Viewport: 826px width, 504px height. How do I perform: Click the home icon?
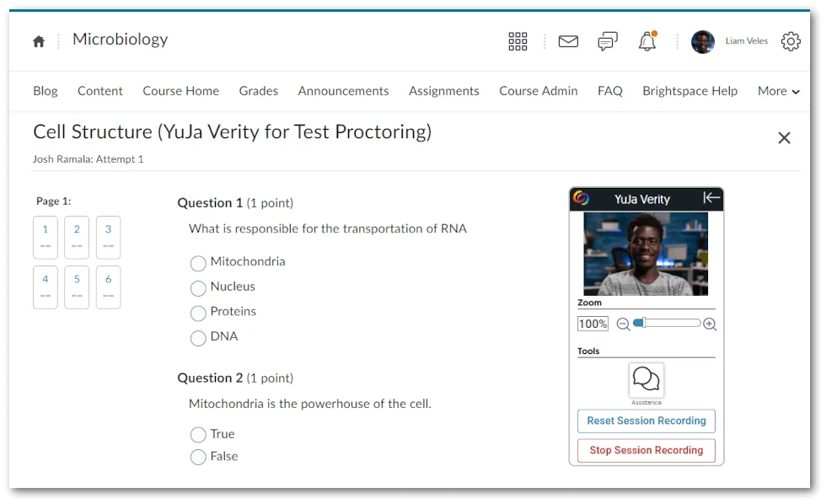pyautogui.click(x=38, y=40)
